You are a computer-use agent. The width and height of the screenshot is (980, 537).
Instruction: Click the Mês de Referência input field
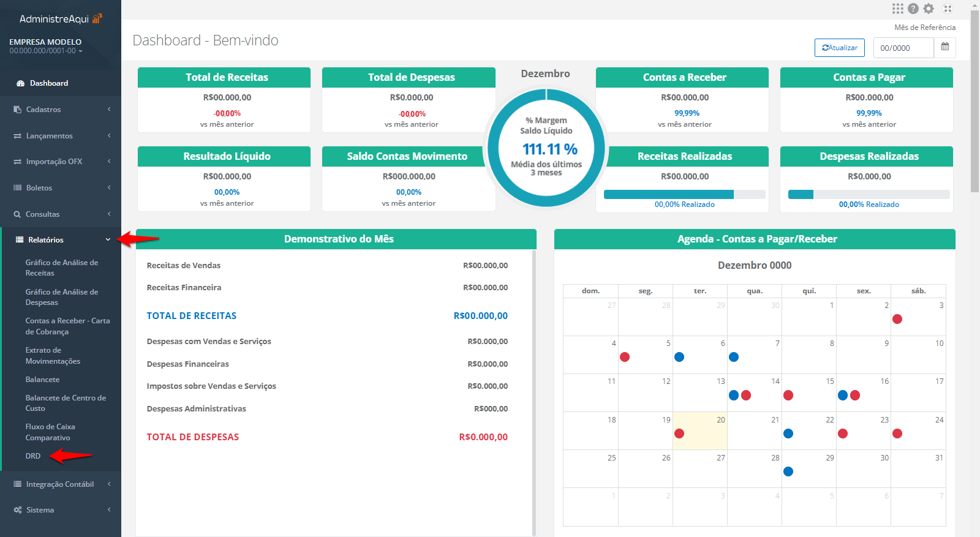click(x=903, y=48)
